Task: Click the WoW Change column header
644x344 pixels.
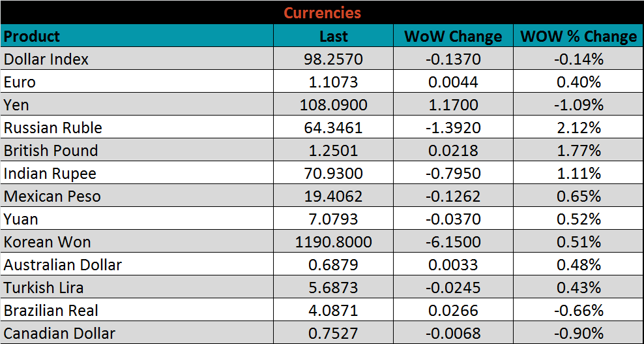Action: (453, 37)
